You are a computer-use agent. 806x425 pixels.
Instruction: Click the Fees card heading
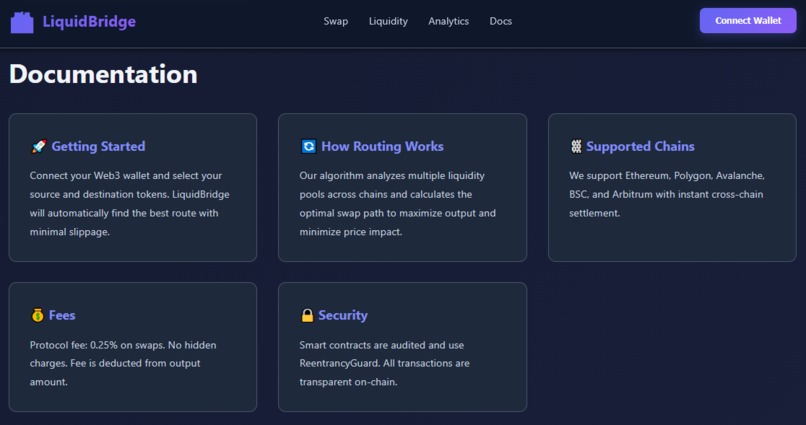tap(62, 315)
